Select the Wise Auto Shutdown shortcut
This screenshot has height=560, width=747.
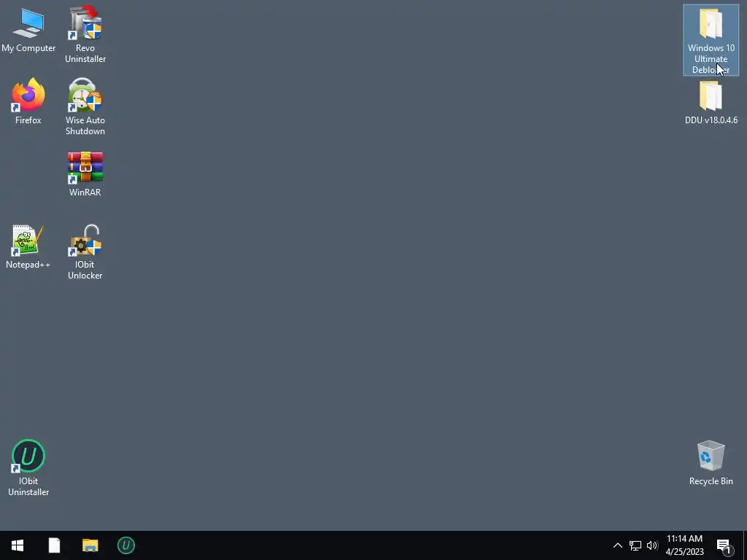click(85, 106)
